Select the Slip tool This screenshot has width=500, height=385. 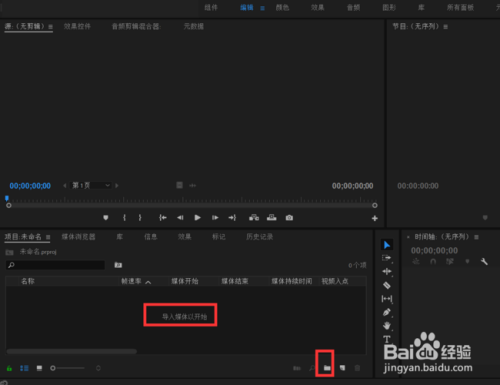tap(387, 299)
